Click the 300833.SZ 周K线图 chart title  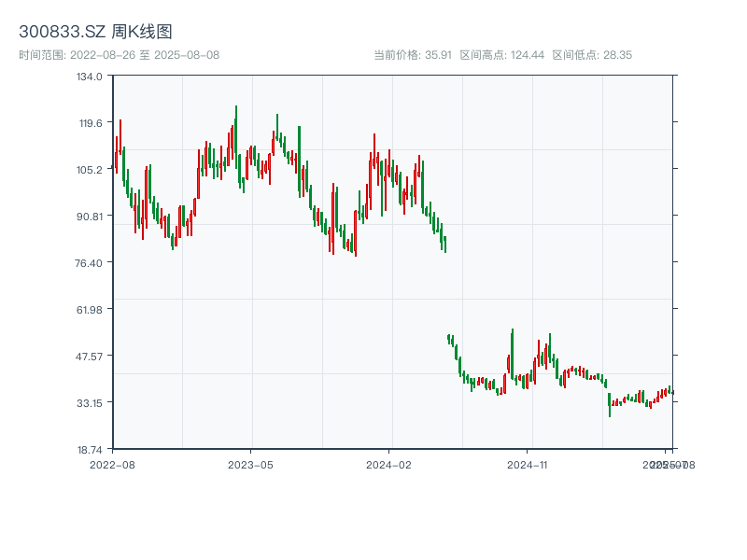pos(95,33)
